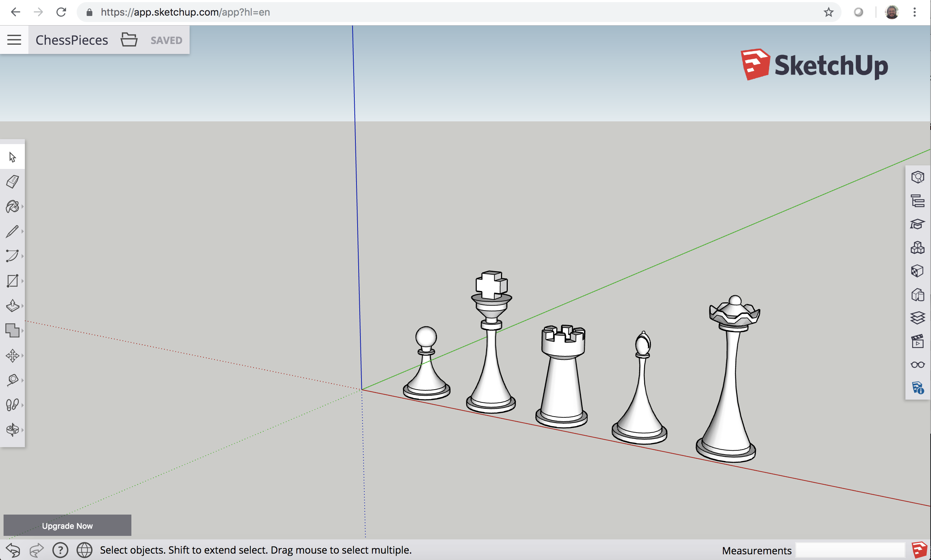
Task: Click the globe language icon
Action: point(85,550)
